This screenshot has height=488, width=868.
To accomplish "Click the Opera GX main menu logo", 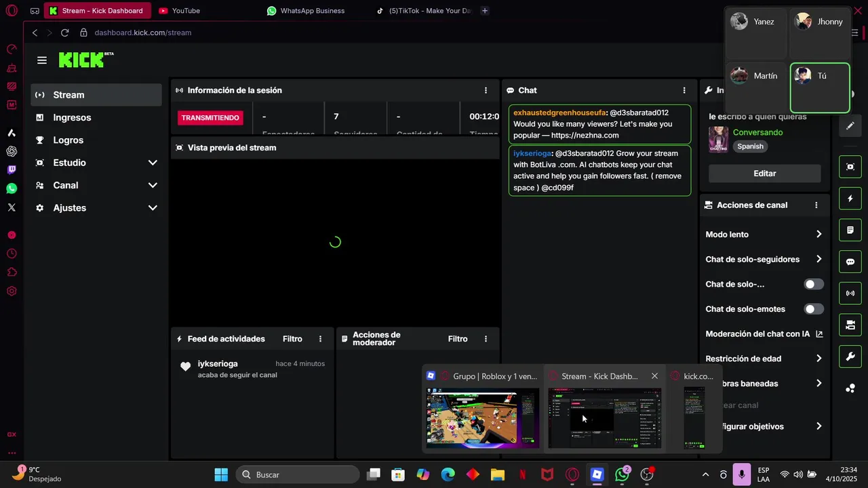I will click(x=12, y=11).
